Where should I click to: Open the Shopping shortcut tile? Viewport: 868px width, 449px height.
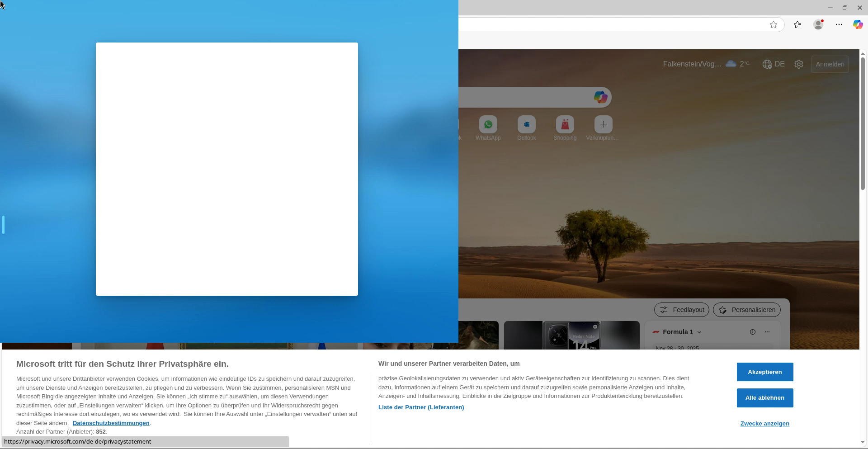[565, 124]
